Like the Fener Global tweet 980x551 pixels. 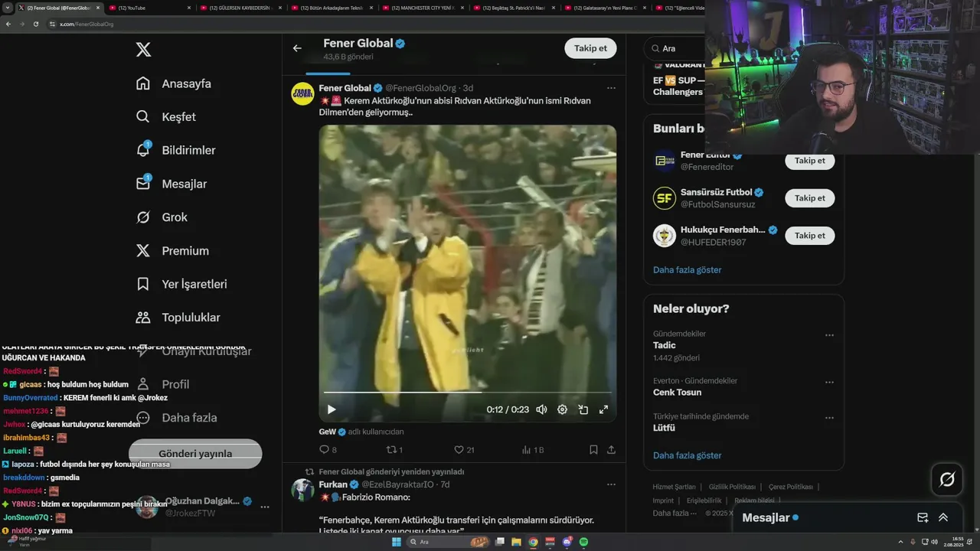[464, 450]
